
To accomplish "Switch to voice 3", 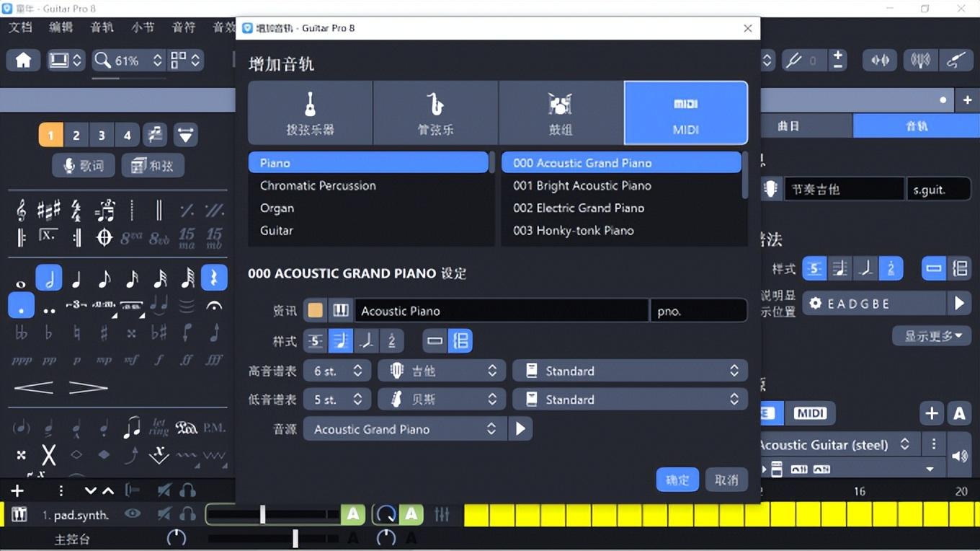I will click(x=102, y=135).
